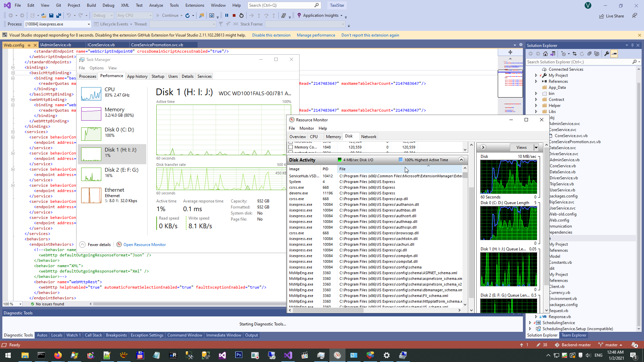Click the Restart debugging icon
This screenshot has height=362, width=644.
coord(241,15)
